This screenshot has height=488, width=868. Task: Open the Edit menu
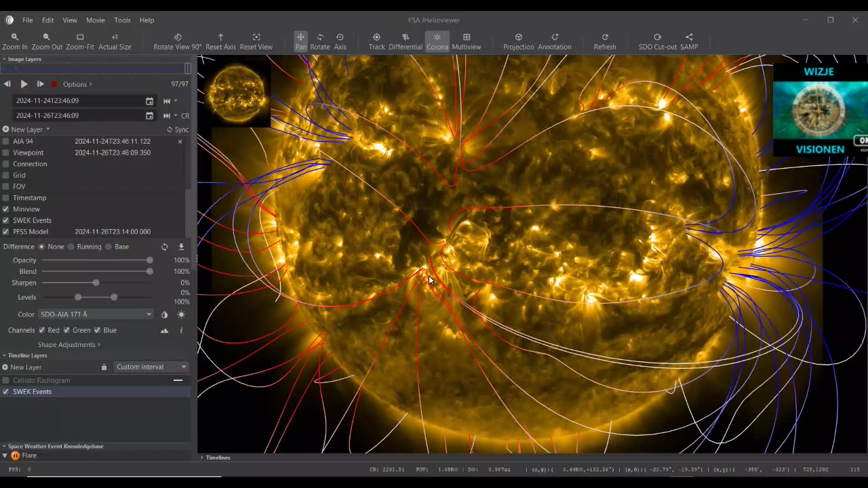47,20
